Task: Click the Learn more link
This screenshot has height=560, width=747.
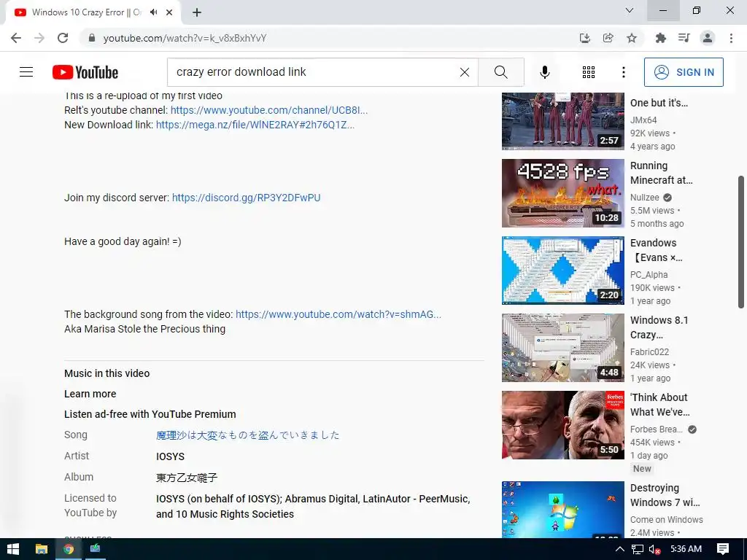Action: click(90, 394)
